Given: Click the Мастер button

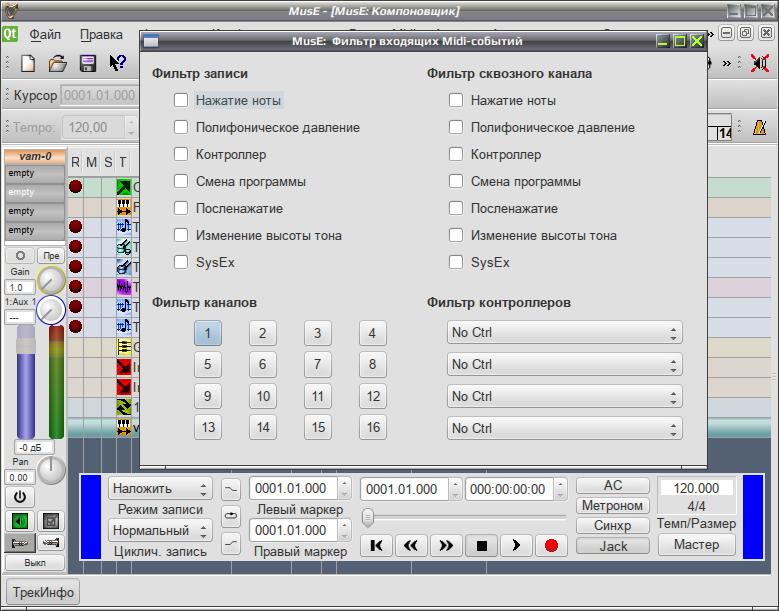Looking at the screenshot, I should (x=697, y=544).
